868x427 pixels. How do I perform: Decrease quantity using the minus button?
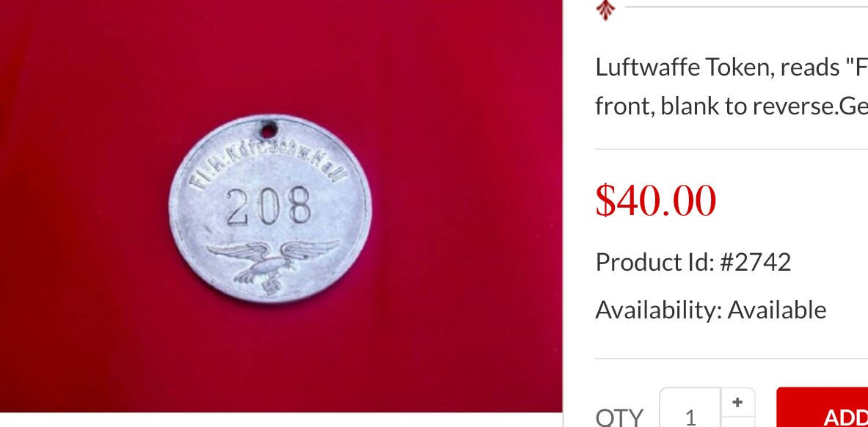[737, 423]
